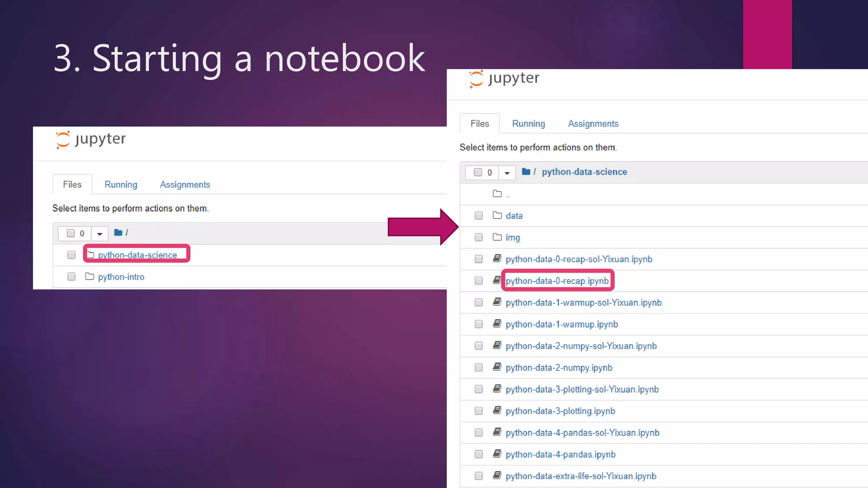Viewport: 868px width, 488px height.
Task: Open the python-intro folder link
Action: pos(121,277)
